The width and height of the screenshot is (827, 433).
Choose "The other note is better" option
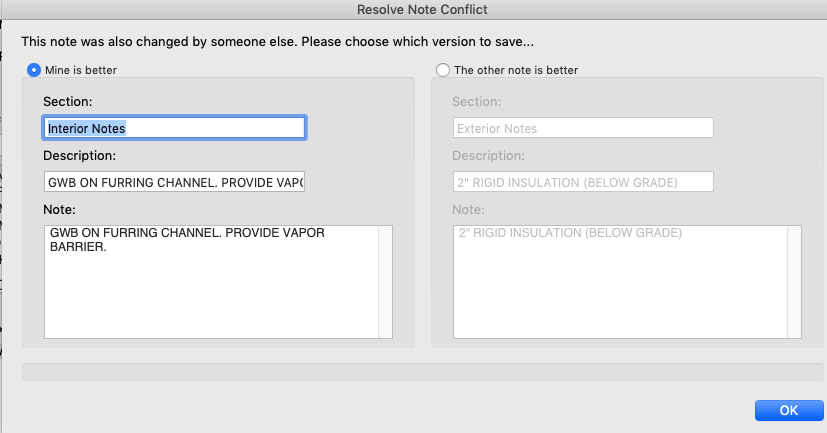click(443, 70)
